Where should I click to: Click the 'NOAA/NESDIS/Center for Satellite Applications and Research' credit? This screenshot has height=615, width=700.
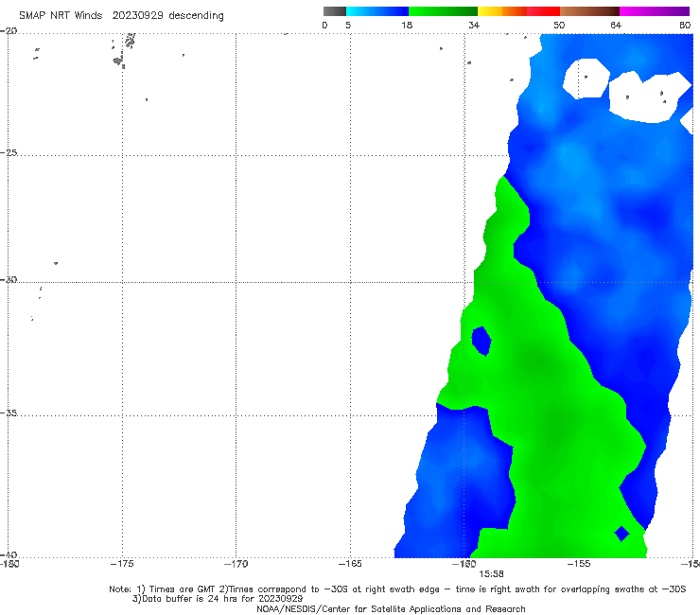(391, 608)
